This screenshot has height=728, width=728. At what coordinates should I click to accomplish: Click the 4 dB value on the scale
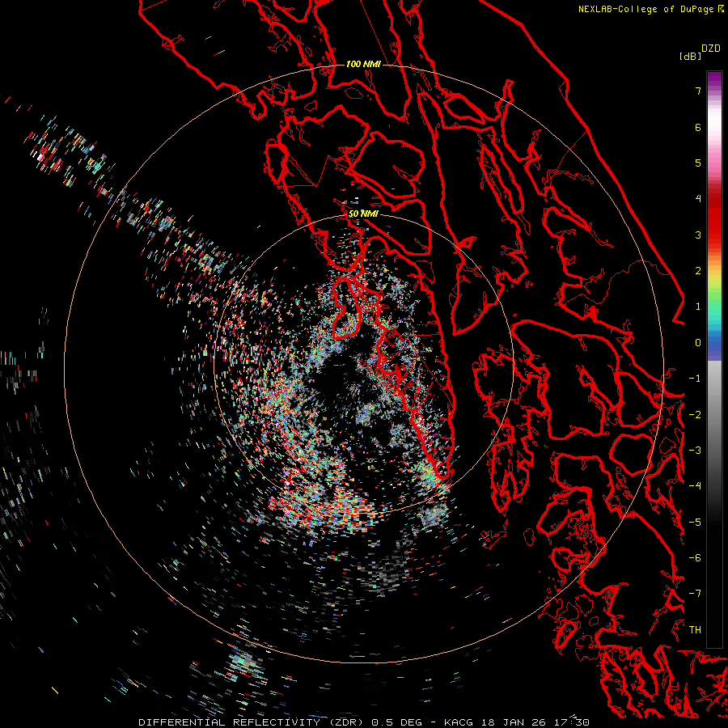point(698,199)
